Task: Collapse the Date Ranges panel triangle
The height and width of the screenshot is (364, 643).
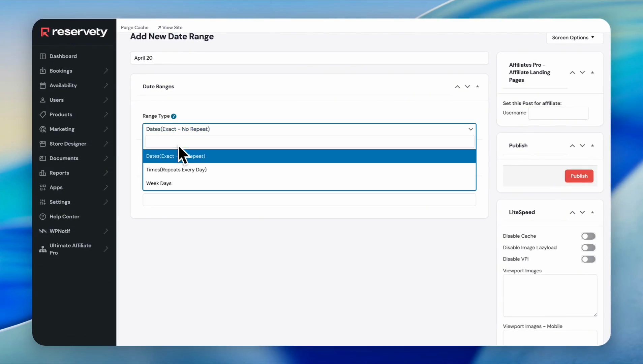Action: point(478,87)
